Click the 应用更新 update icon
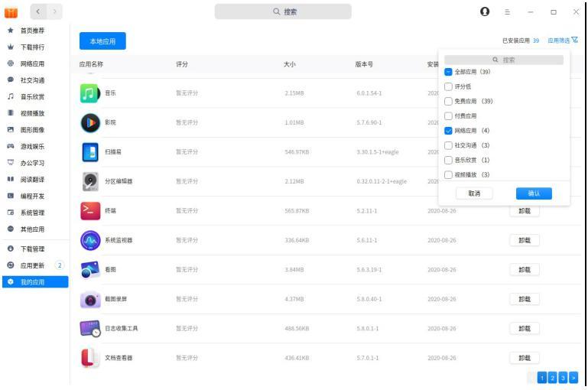Screen dimensions: 588x390 11,265
